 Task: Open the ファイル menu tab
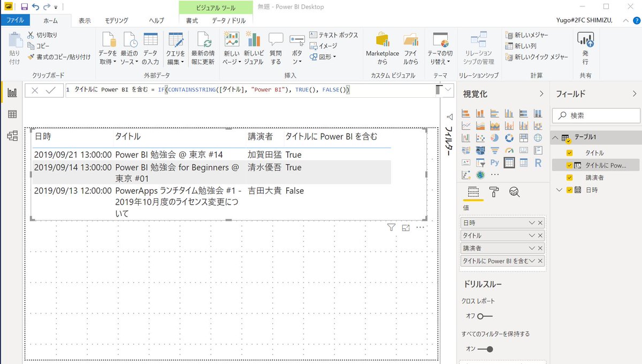coord(15,20)
